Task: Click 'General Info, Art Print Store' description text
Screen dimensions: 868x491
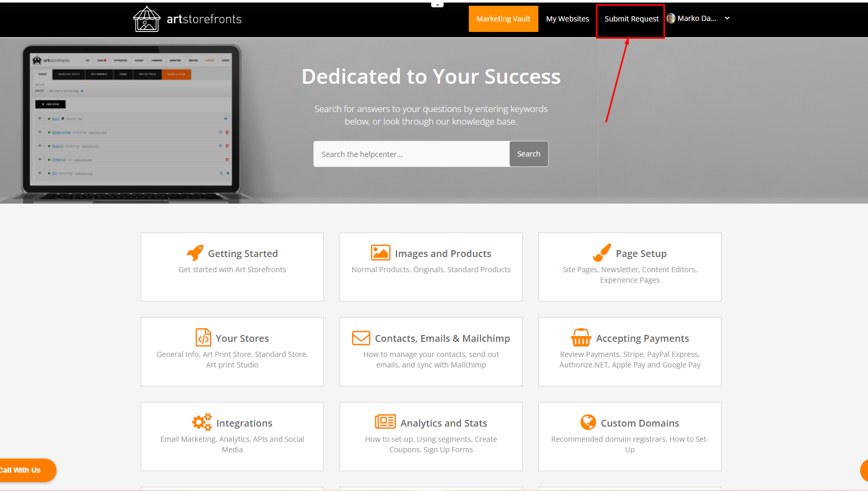Action: pyautogui.click(x=232, y=360)
